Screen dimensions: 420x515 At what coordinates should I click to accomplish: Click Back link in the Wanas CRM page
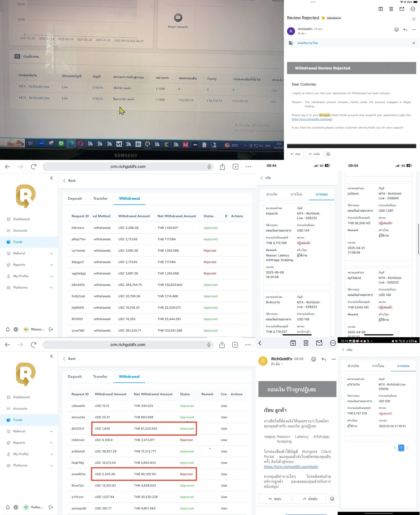pyautogui.click(x=70, y=181)
